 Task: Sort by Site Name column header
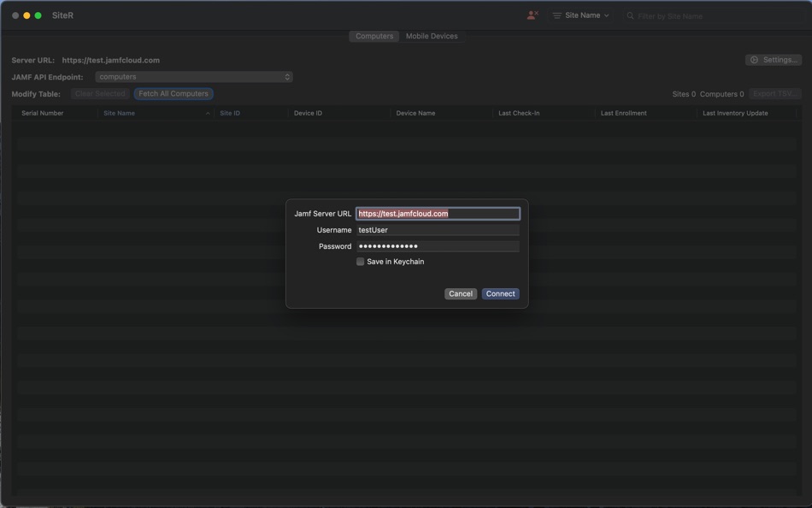(x=119, y=113)
